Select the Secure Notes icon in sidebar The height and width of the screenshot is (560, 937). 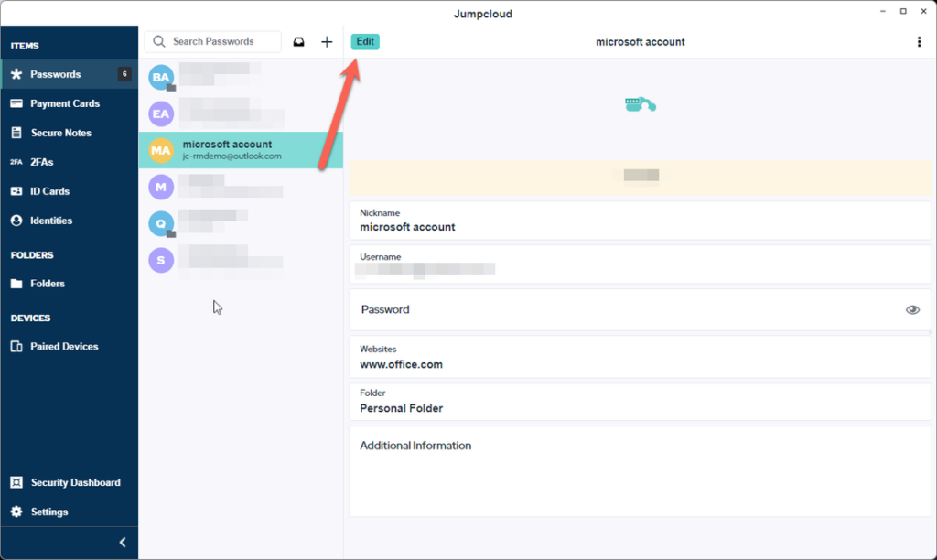[x=16, y=132]
